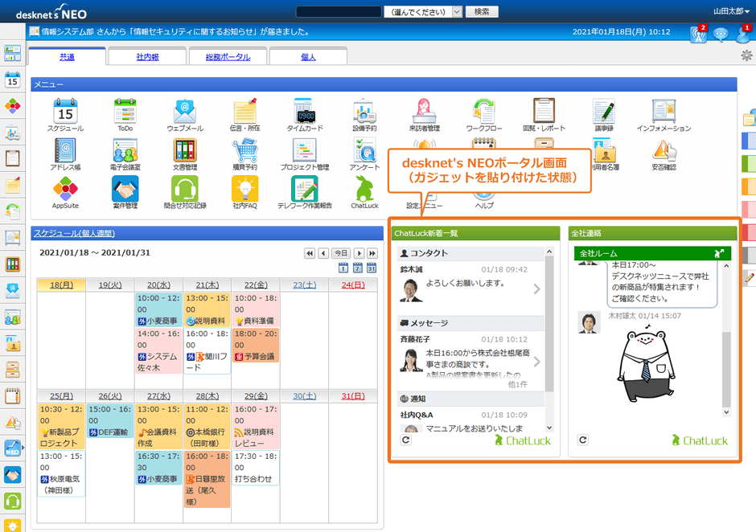The image size is (756, 532).
Task: Open the 山田太郎 user menu
Action: [x=729, y=11]
